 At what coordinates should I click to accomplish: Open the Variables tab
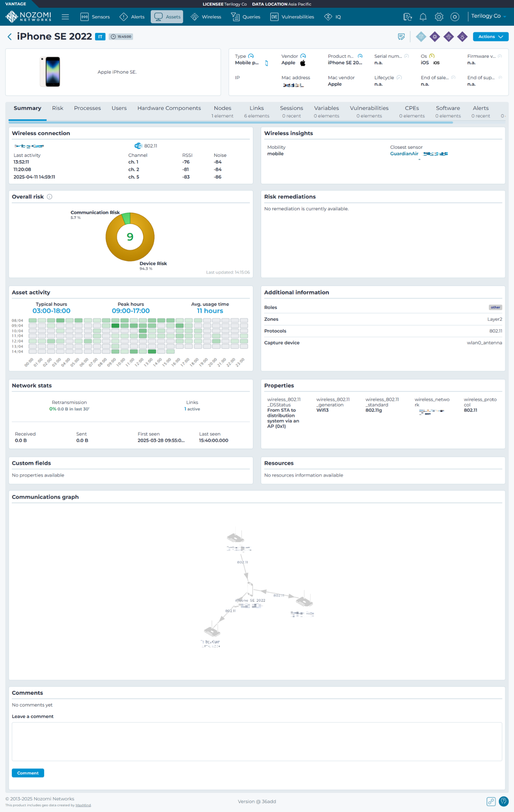click(x=326, y=111)
